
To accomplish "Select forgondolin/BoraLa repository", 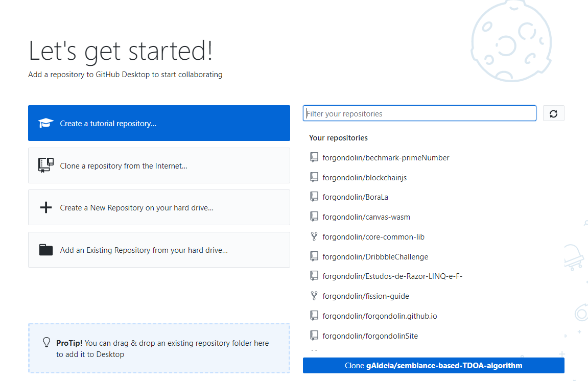I will [x=434, y=197].
